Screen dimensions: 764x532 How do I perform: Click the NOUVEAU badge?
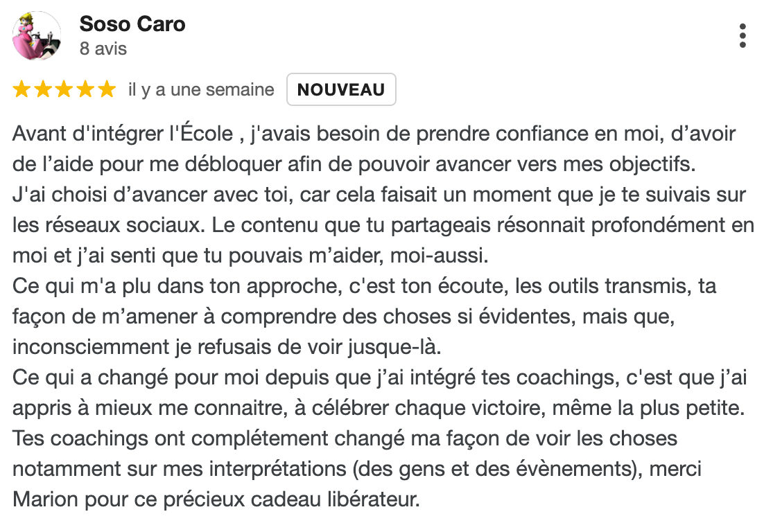pos(341,89)
